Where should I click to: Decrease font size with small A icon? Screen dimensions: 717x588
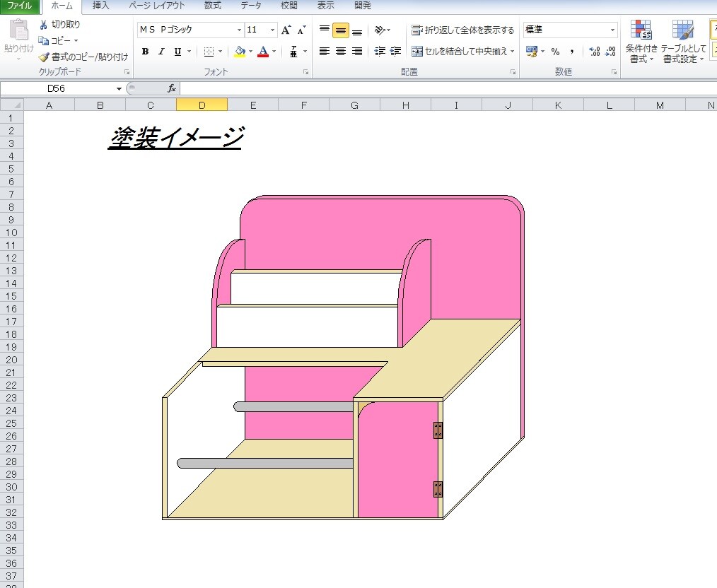[301, 30]
